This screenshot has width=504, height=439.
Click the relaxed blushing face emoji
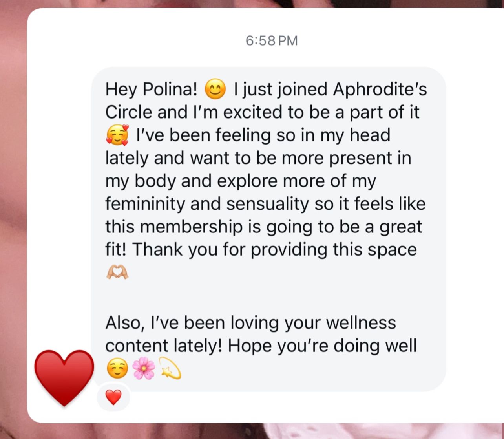(x=117, y=369)
